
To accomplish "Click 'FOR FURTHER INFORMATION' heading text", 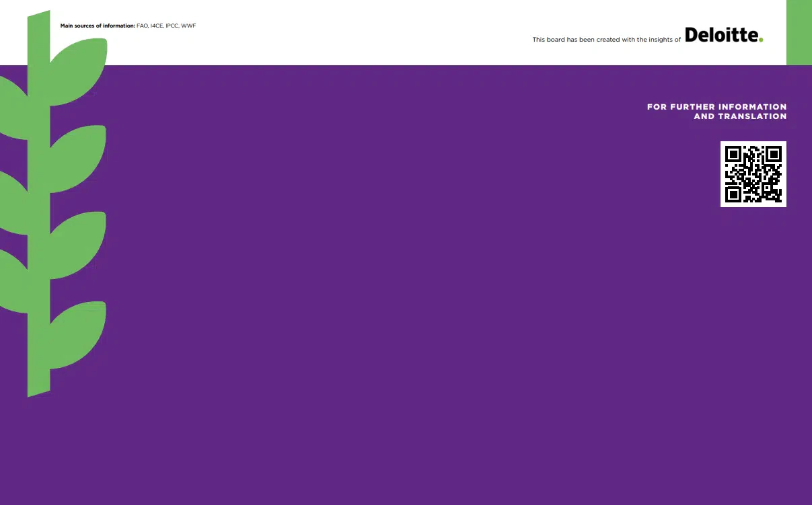I will click(716, 107).
